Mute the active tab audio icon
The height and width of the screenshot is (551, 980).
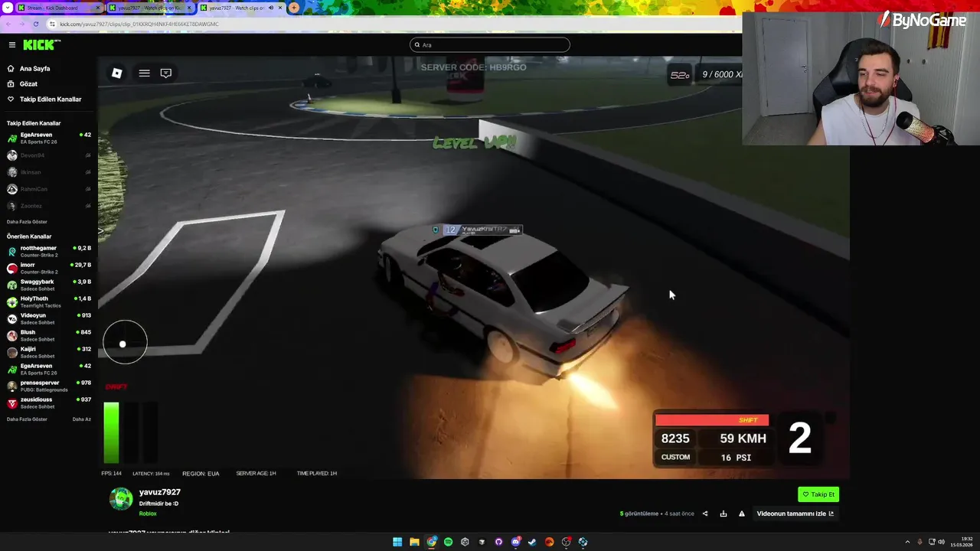pyautogui.click(x=270, y=8)
